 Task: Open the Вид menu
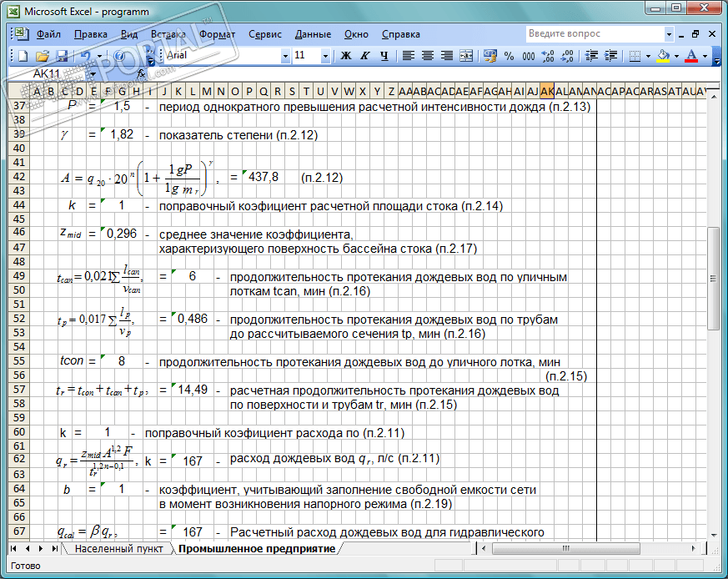point(129,34)
